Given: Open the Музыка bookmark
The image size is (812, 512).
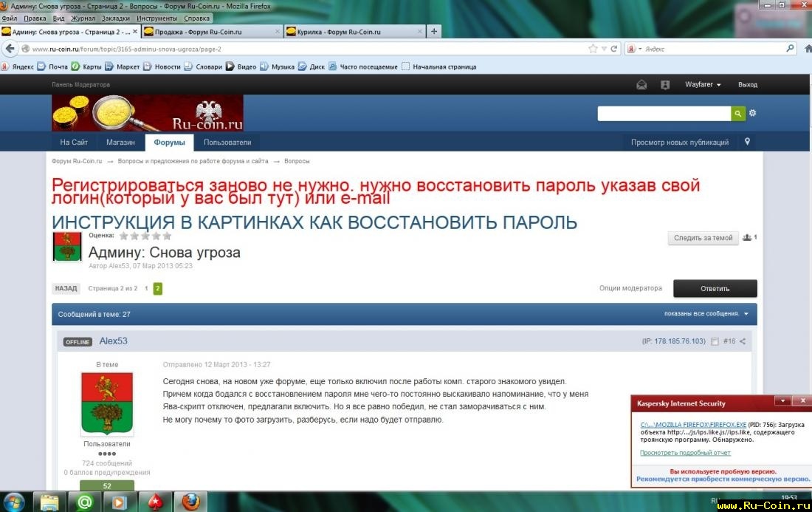Looking at the screenshot, I should point(277,66).
